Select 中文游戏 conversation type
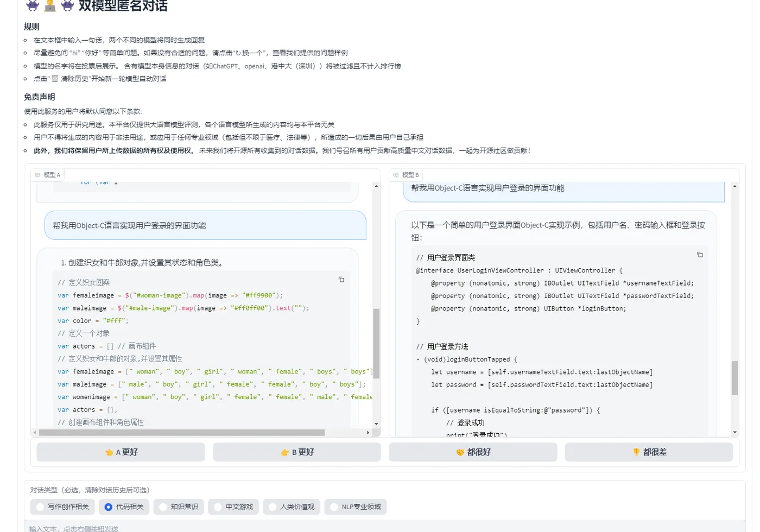This screenshot has height=532, width=760. 233,507
